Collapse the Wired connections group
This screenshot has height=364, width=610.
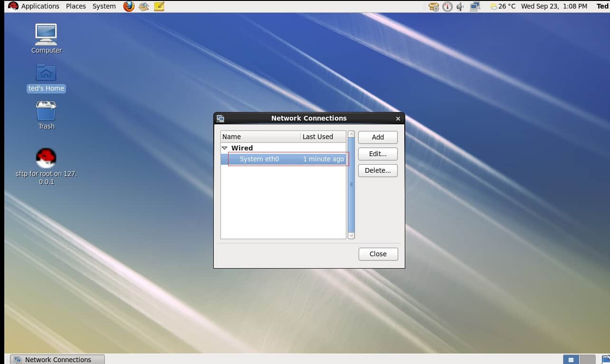coord(225,149)
